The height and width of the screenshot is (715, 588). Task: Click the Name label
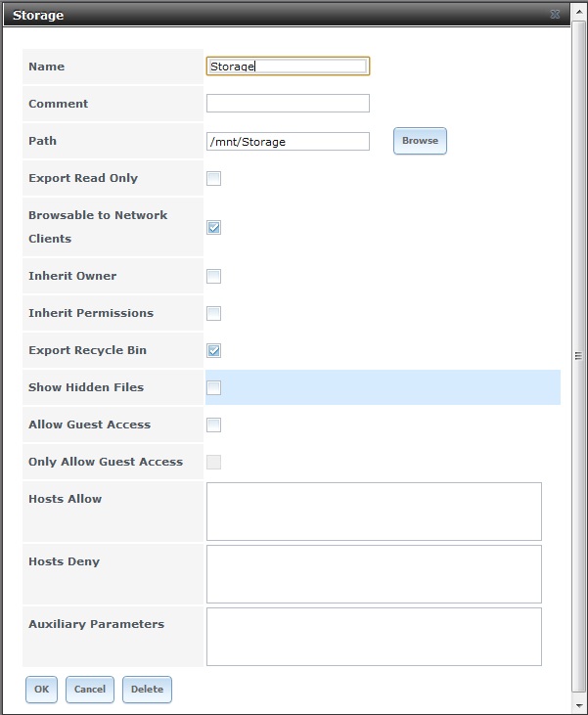(x=47, y=67)
